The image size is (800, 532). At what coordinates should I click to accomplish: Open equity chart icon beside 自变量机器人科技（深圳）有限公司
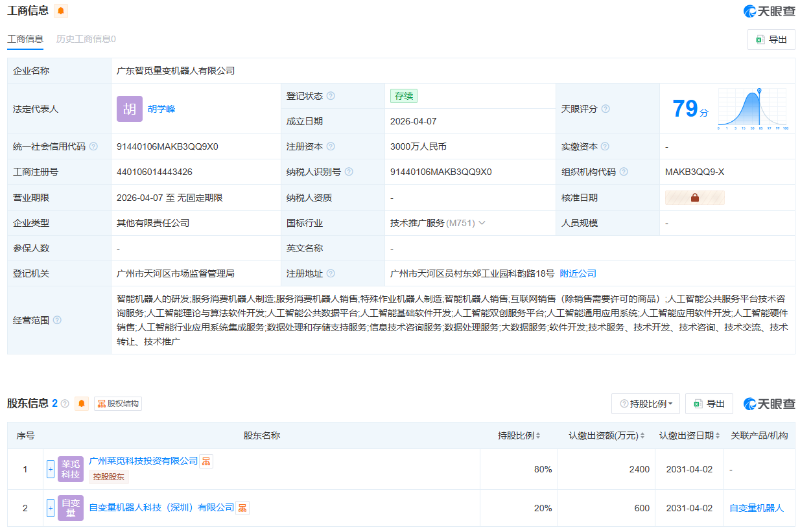coord(242,508)
